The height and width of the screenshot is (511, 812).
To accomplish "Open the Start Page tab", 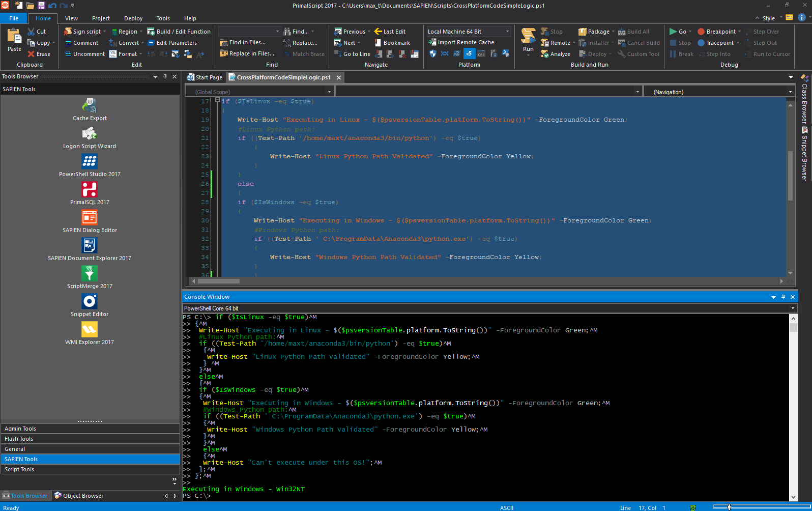I will coord(205,77).
